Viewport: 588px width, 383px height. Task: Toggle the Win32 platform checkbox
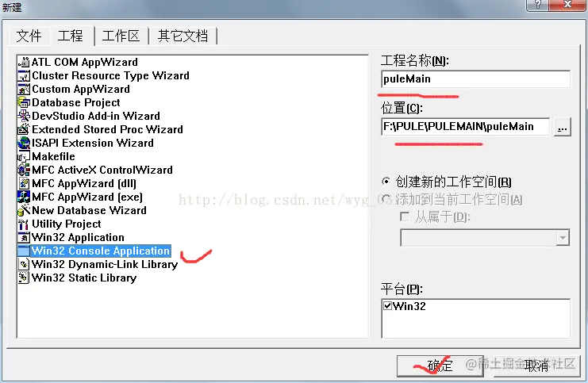point(387,306)
